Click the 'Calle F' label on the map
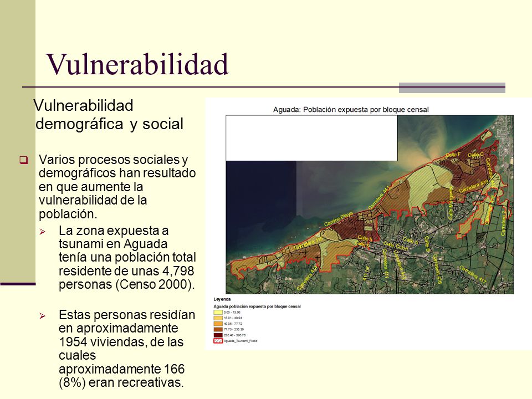 [x=453, y=155]
